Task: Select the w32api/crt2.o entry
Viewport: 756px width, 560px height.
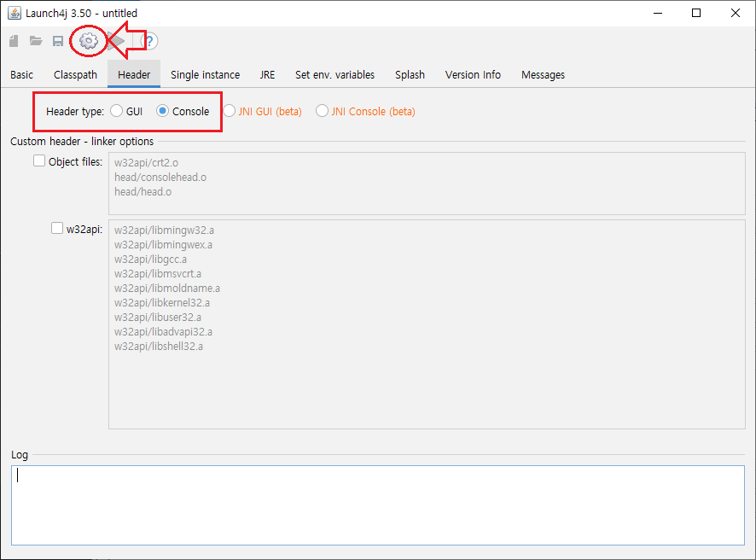Action: [x=146, y=163]
